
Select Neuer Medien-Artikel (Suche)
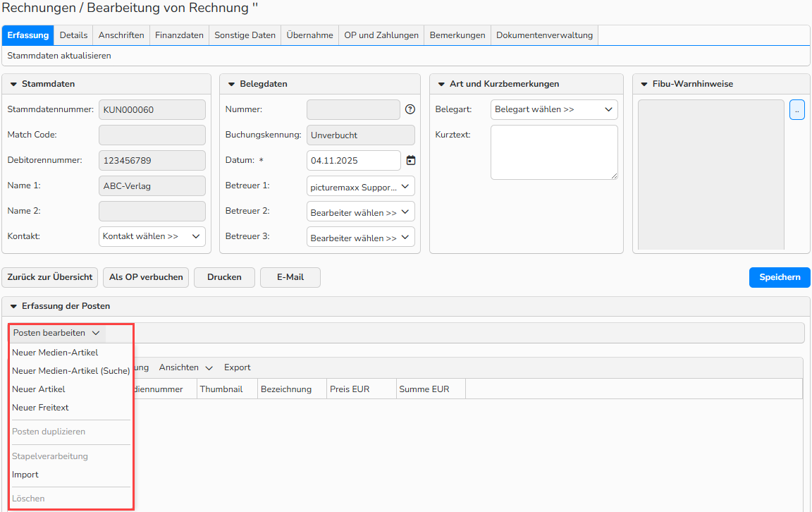click(x=71, y=371)
